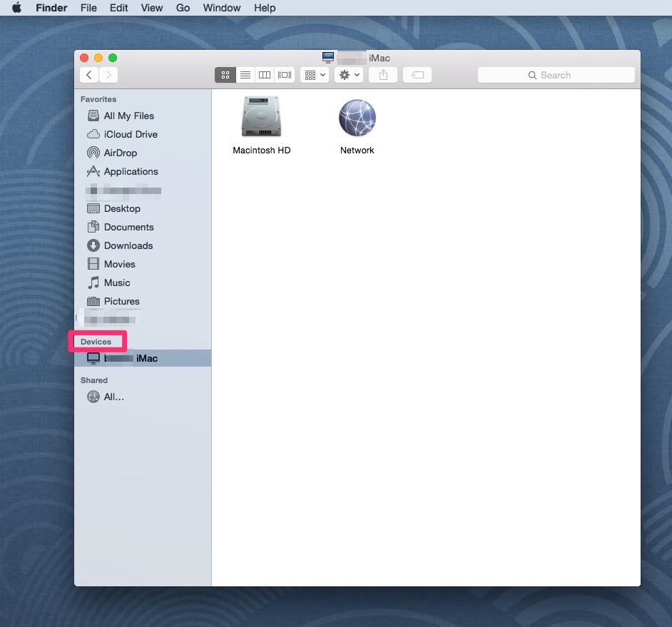
Task: Click the Favorites section header
Action: point(98,99)
